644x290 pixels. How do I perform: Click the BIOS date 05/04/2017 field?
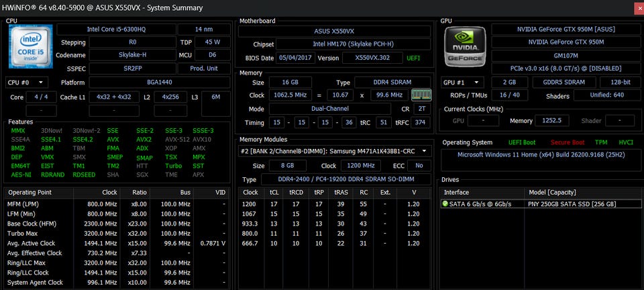point(295,58)
